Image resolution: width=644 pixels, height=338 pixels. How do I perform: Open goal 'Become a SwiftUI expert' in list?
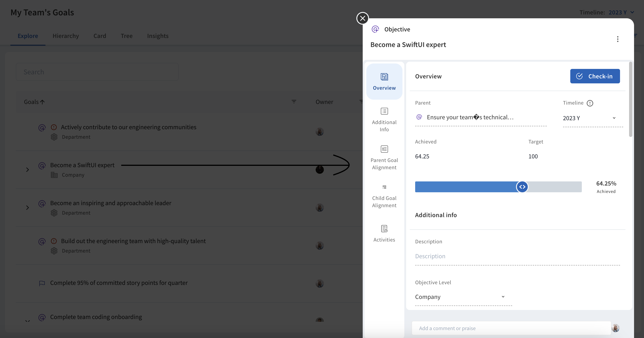coord(82,165)
